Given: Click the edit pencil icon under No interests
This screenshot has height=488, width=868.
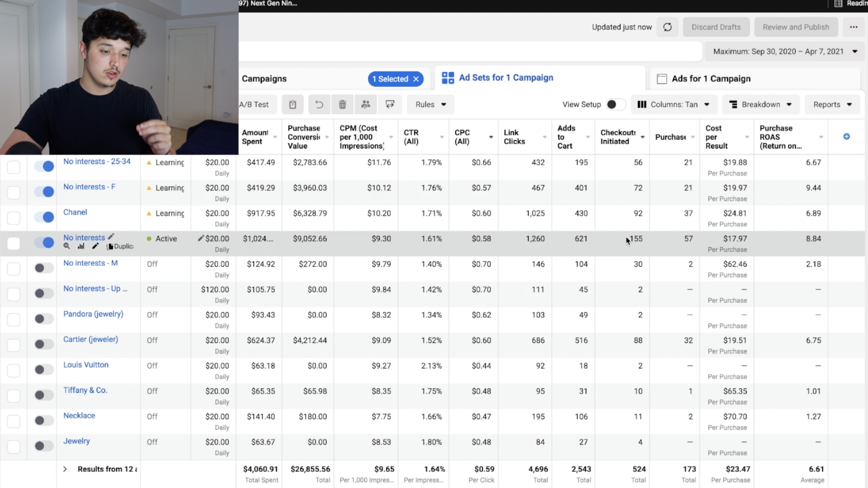Looking at the screenshot, I should tap(95, 246).
